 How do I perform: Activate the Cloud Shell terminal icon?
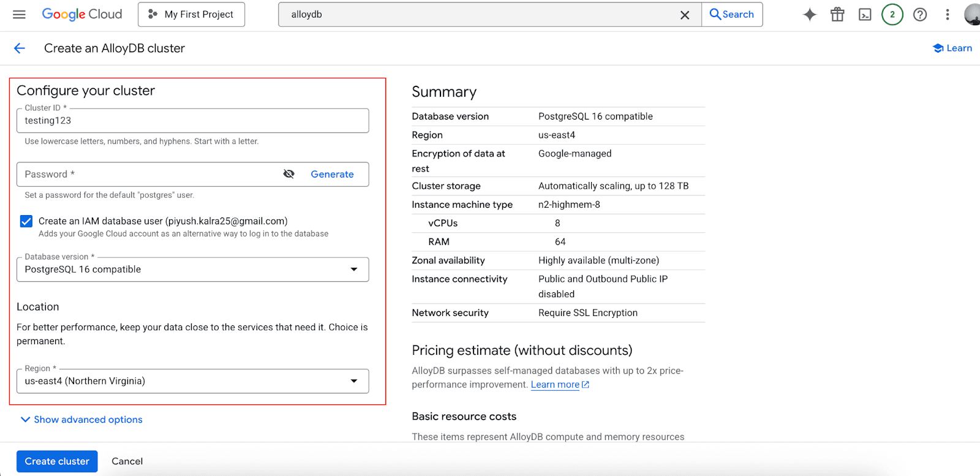pyautogui.click(x=865, y=15)
